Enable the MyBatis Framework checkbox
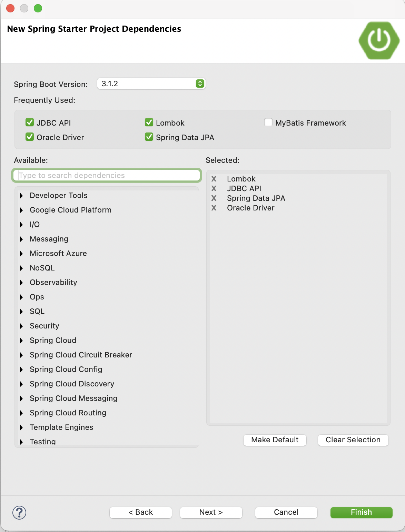405x532 pixels. (268, 122)
